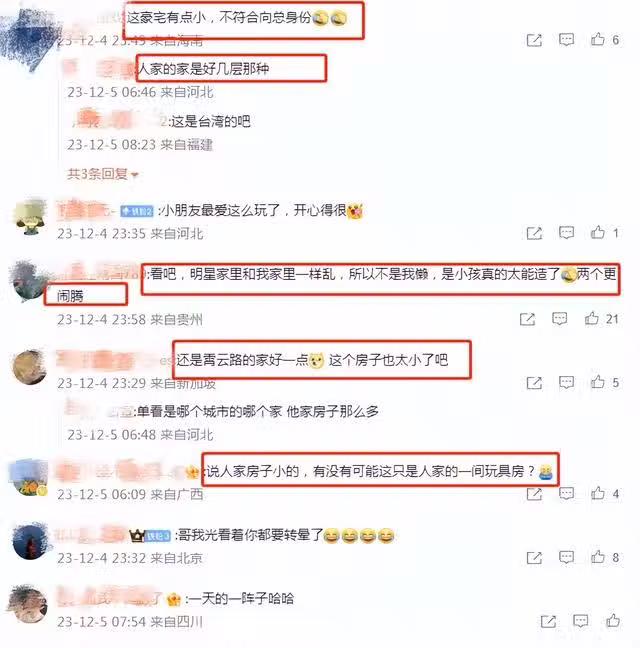Like the Guizhou comment with 21 likes
640x648 pixels.
591,318
